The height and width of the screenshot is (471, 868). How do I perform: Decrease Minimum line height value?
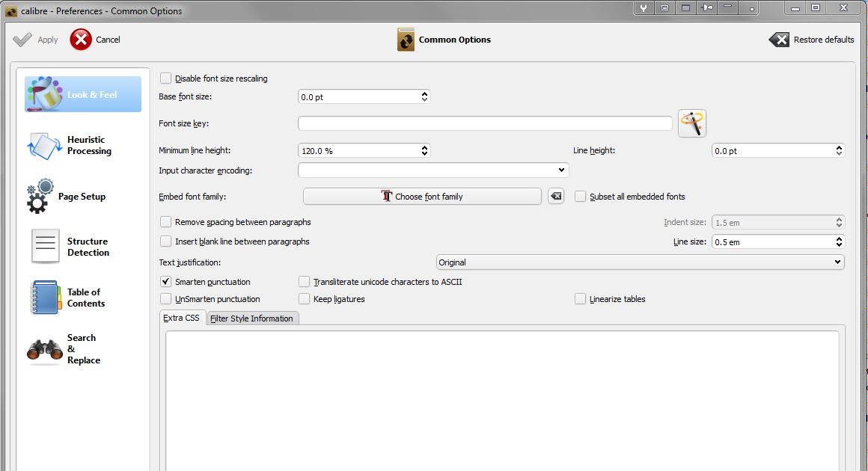[424, 154]
